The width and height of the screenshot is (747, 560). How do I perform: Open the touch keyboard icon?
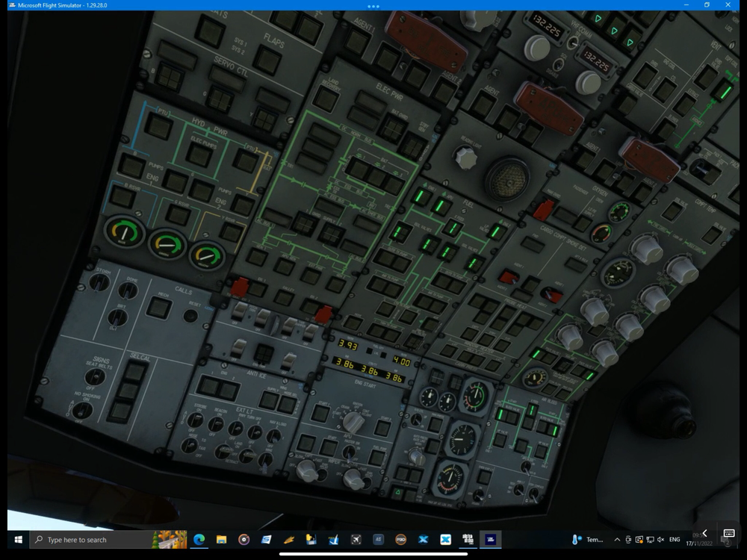728,534
